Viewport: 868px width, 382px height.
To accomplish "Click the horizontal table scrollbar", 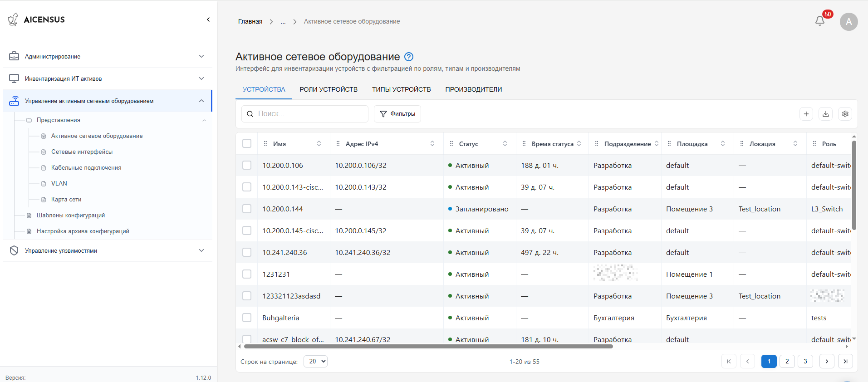I will click(428, 346).
